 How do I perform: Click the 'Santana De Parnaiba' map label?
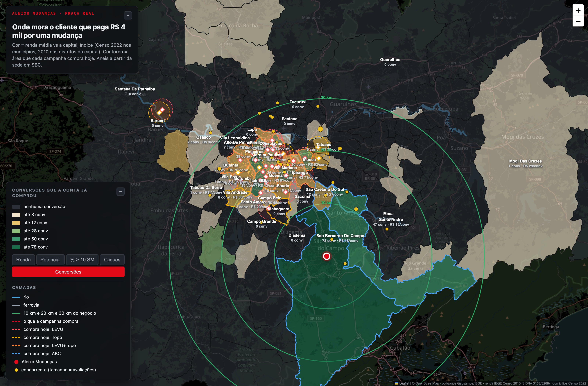coord(135,89)
